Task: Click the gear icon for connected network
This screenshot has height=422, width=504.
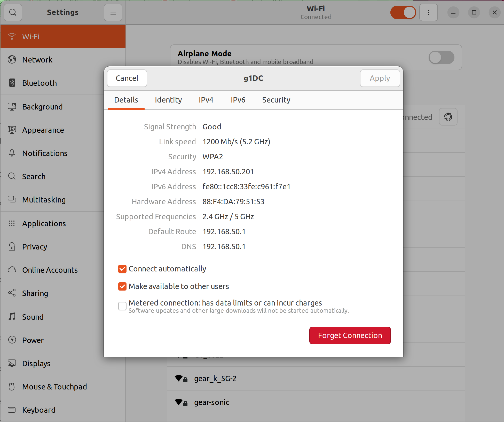Action: [448, 117]
